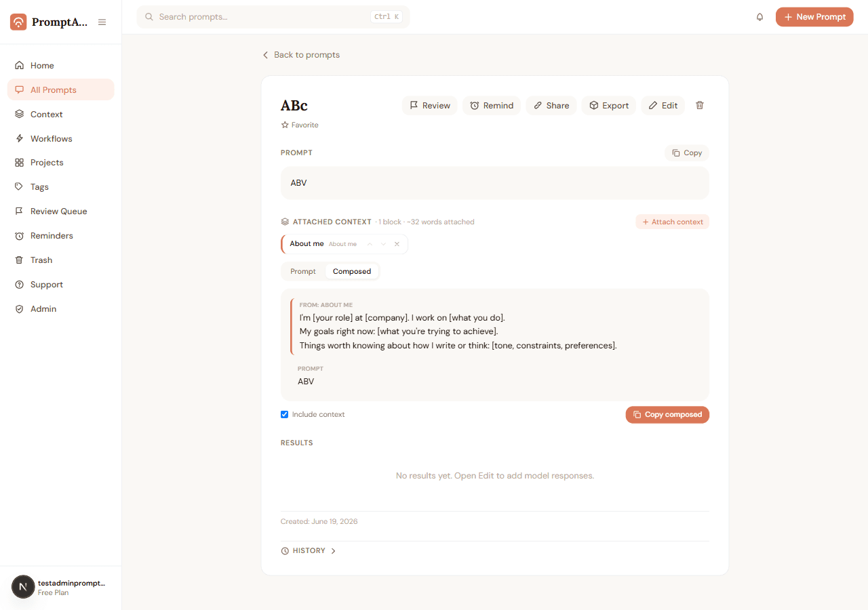Image resolution: width=868 pixels, height=610 pixels.
Task: Delete prompt with trash icon
Action: pyautogui.click(x=700, y=106)
